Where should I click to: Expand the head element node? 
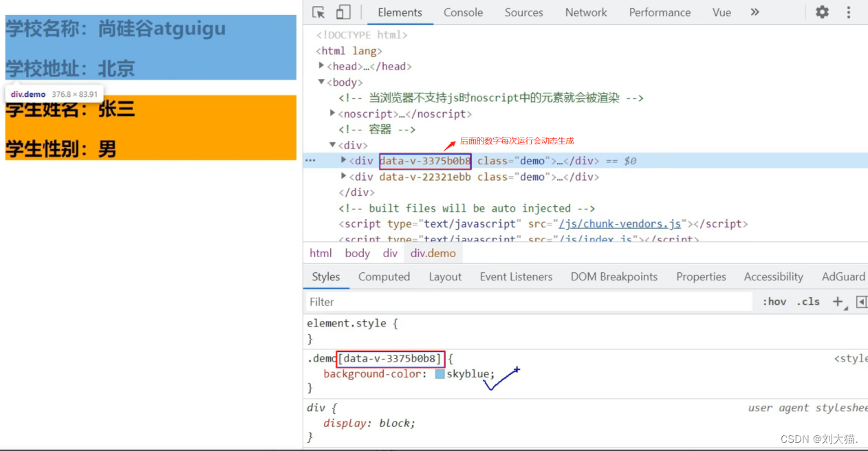click(x=321, y=66)
